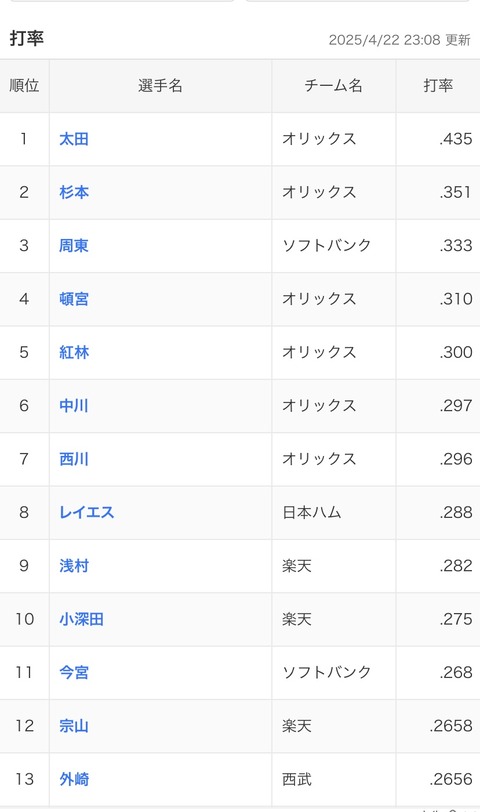Click the 打率 section heading
Screen dimensions: 480x812
coord(26,38)
